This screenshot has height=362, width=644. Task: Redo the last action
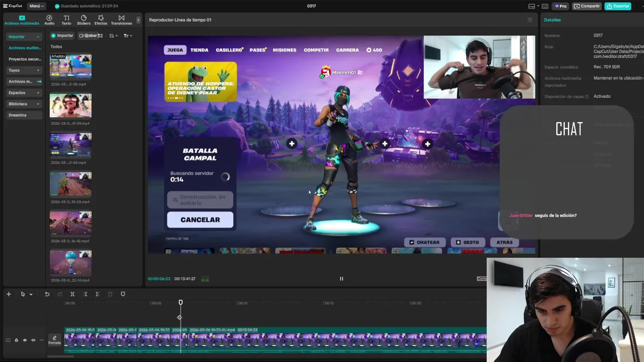click(60, 294)
